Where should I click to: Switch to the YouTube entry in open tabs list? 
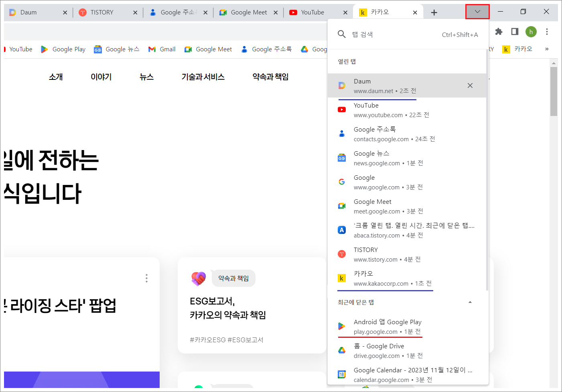pyautogui.click(x=407, y=110)
